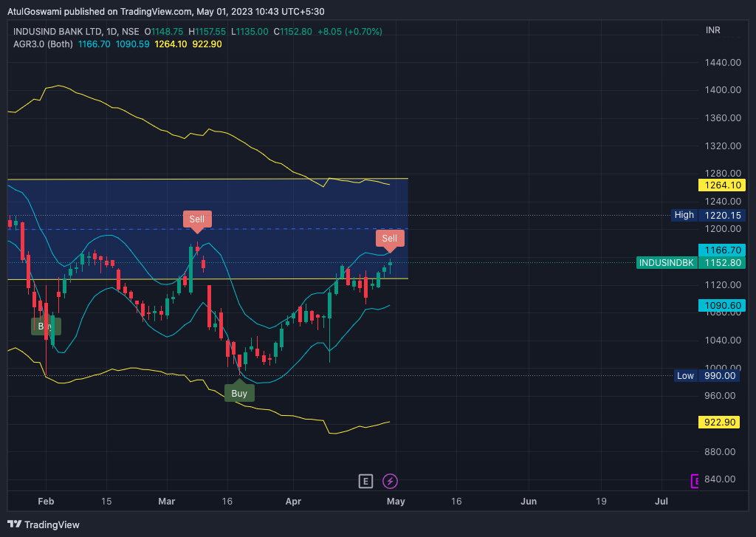Click the INDUSINDBK price tag
This screenshot has height=537, width=756.
[667, 263]
